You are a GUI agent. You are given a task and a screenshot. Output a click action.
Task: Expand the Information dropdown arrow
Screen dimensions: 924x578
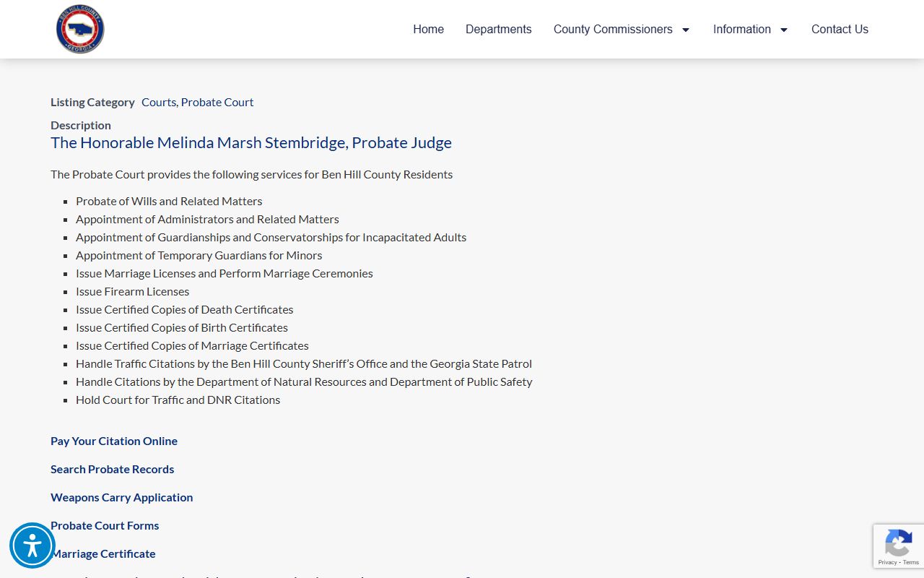783,30
